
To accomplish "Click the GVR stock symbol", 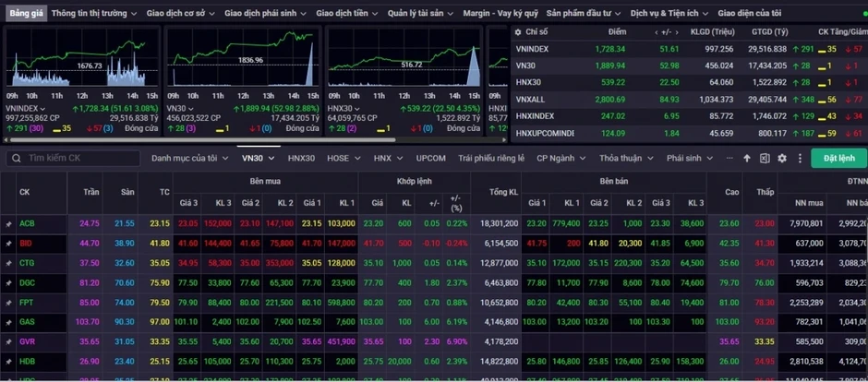I will click(27, 341).
